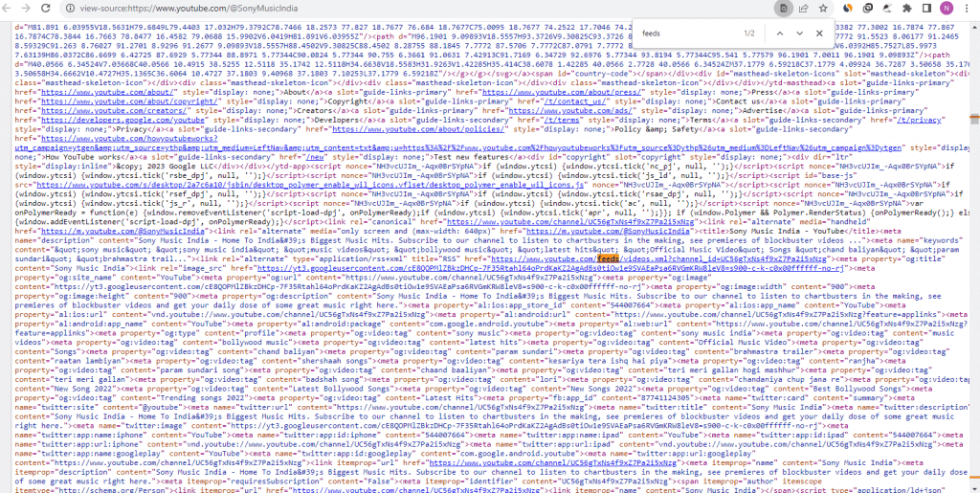Screen dimensions: 980x493
Task: Open the /t/terms link
Action: click(563, 120)
